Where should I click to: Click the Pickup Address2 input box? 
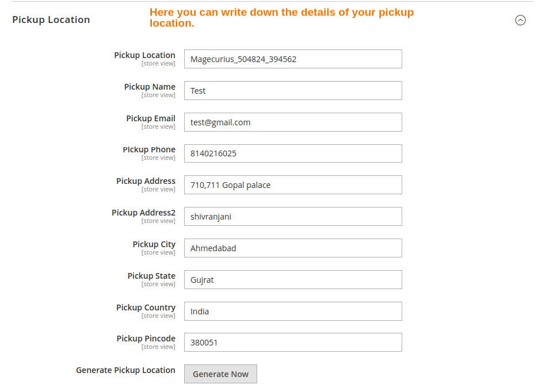click(x=293, y=217)
